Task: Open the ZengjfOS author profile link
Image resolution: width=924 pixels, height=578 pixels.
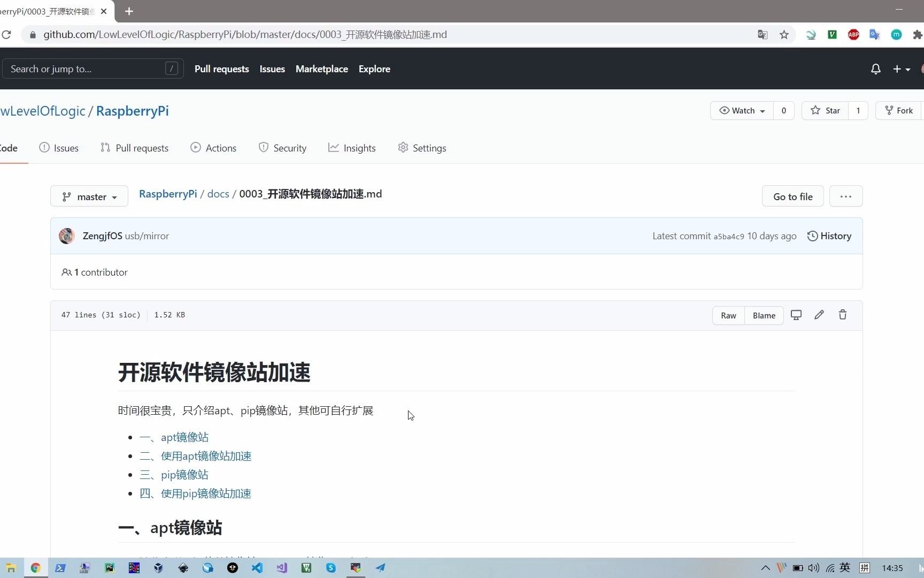Action: (x=102, y=236)
